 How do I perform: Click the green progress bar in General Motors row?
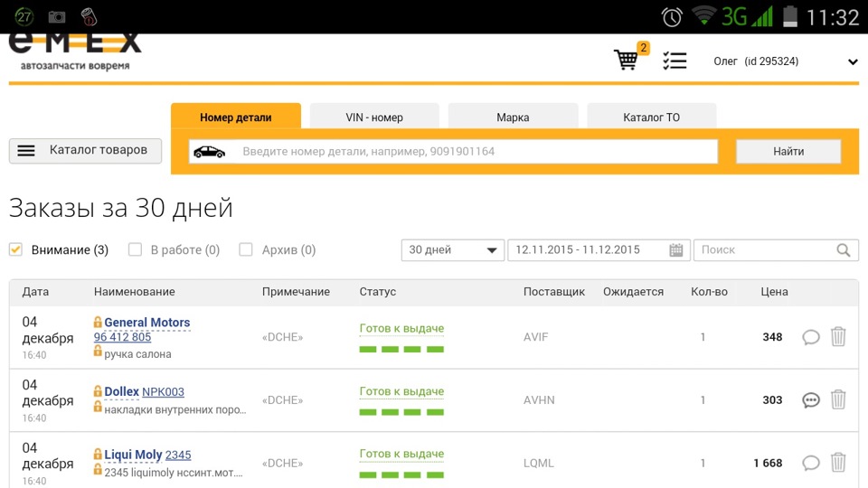click(401, 349)
